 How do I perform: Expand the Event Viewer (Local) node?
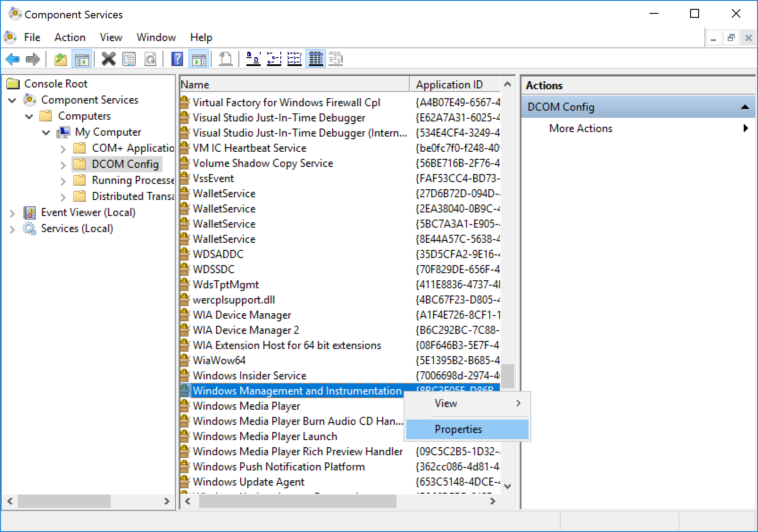coord(12,213)
